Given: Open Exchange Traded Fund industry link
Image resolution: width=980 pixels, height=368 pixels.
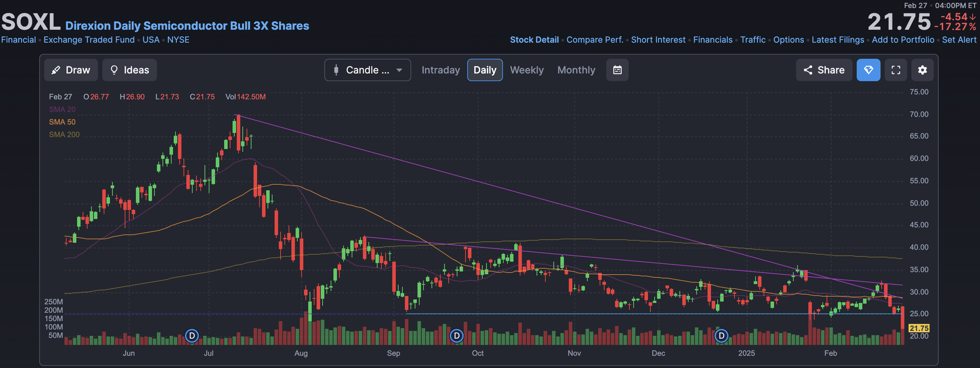Looking at the screenshot, I should (89, 40).
